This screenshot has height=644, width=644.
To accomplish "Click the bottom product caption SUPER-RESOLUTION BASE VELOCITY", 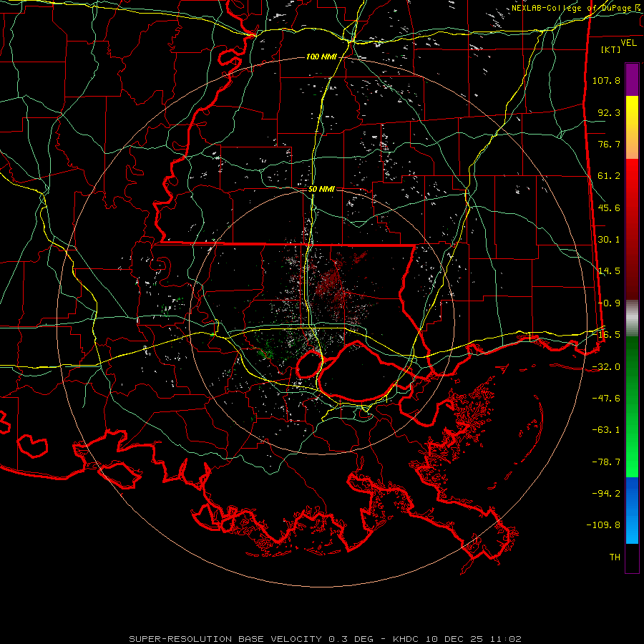I will click(x=326, y=639).
